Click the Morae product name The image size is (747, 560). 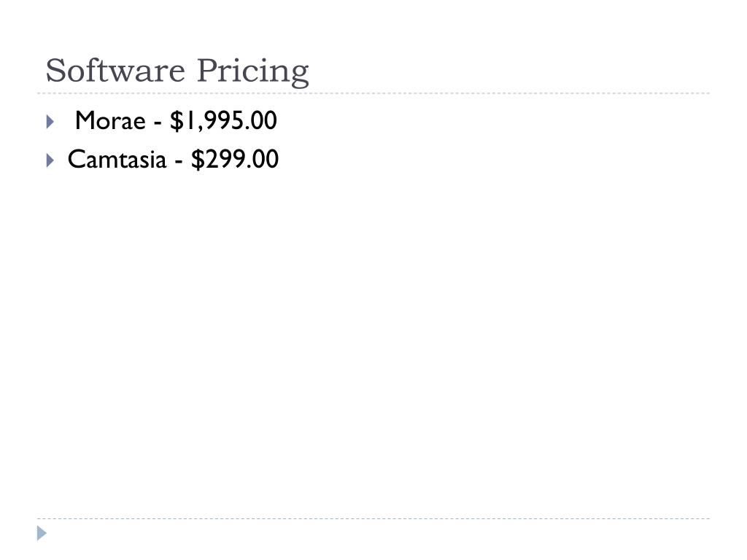click(110, 120)
